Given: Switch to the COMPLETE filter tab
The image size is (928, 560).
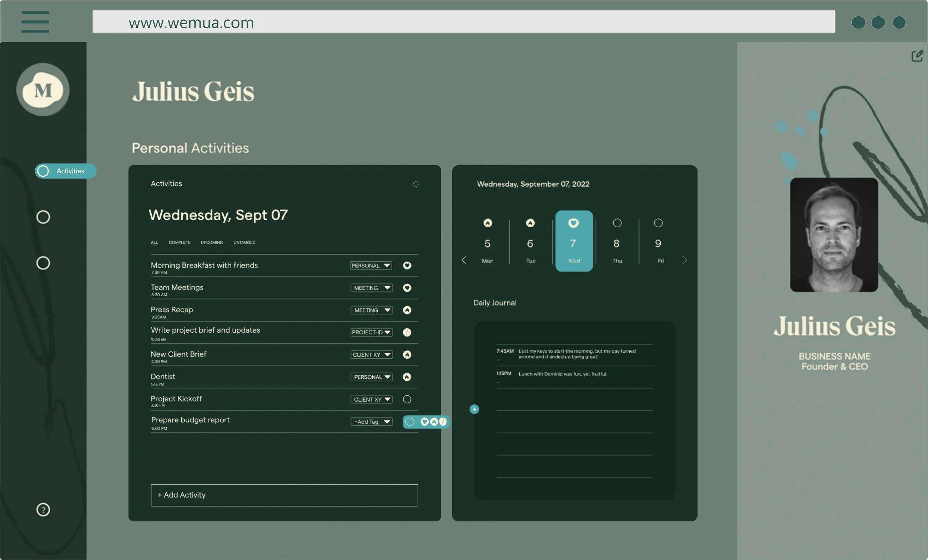Looking at the screenshot, I should pos(179,243).
